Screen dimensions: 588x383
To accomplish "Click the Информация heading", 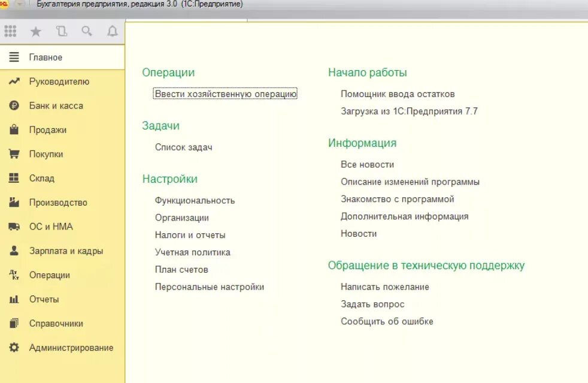I will (362, 143).
